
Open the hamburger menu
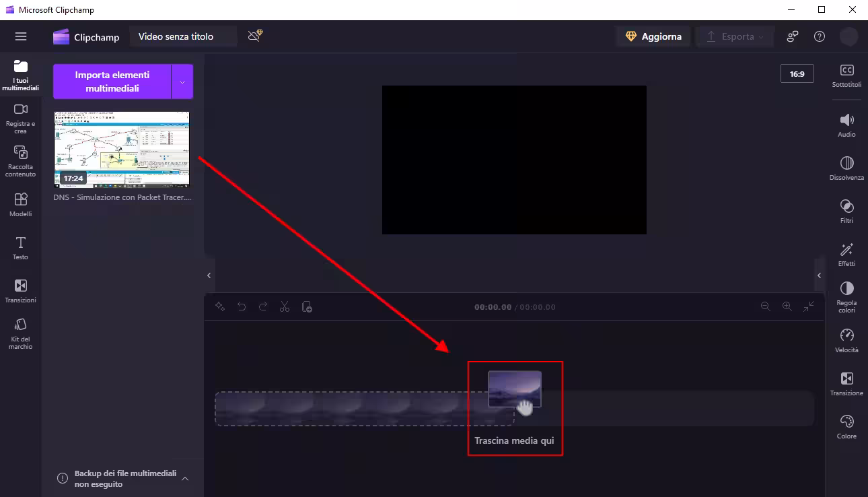pyautogui.click(x=21, y=36)
